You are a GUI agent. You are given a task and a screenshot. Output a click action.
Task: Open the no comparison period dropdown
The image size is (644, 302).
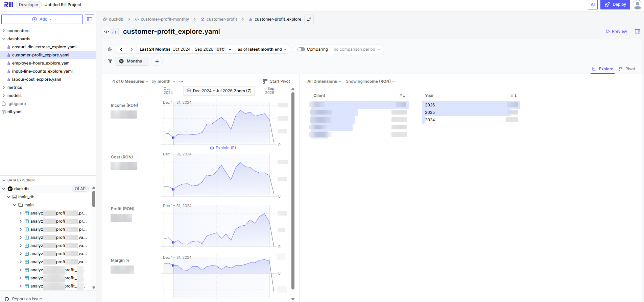pos(357,49)
